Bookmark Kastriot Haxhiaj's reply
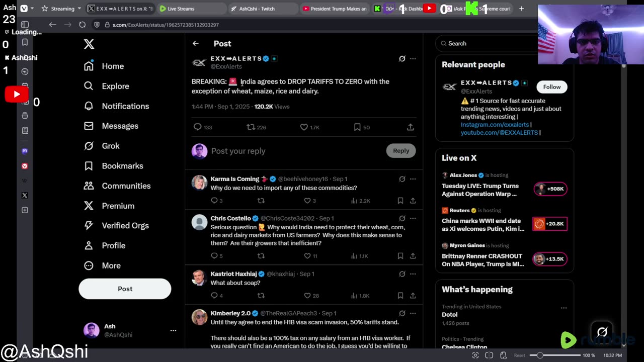644x362 pixels. (x=400, y=296)
